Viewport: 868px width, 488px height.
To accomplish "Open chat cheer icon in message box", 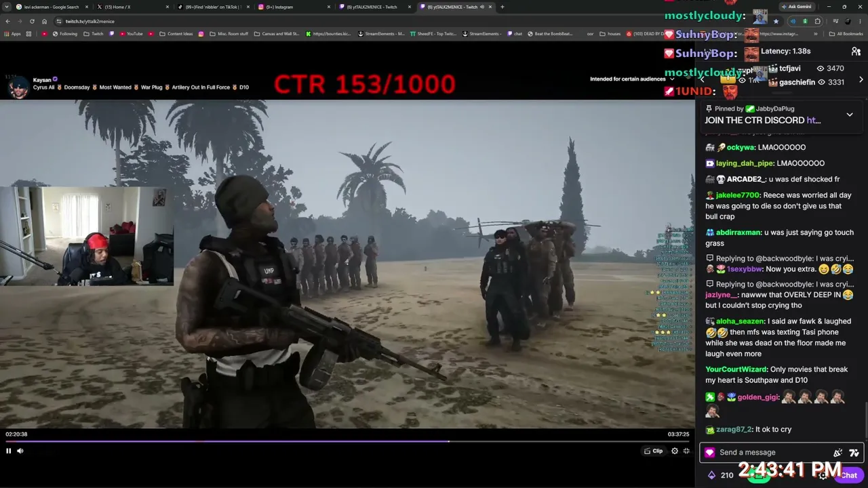I will (838, 452).
